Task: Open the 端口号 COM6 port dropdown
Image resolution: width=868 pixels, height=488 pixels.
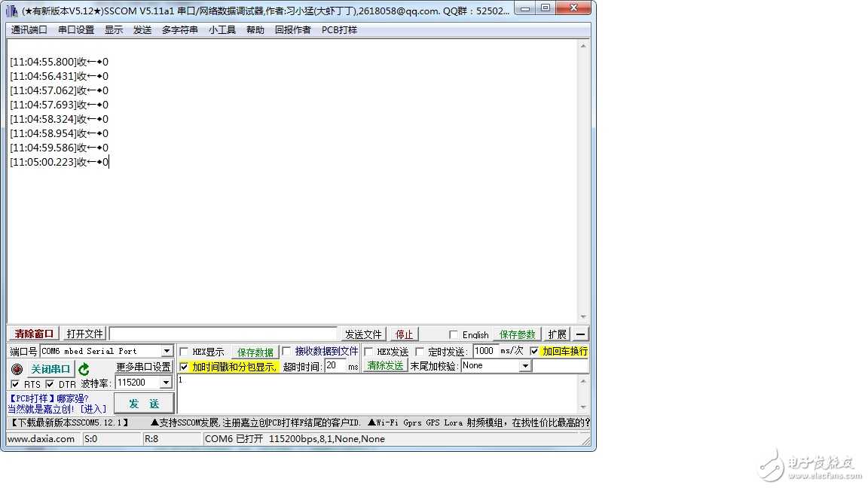Action: [167, 352]
